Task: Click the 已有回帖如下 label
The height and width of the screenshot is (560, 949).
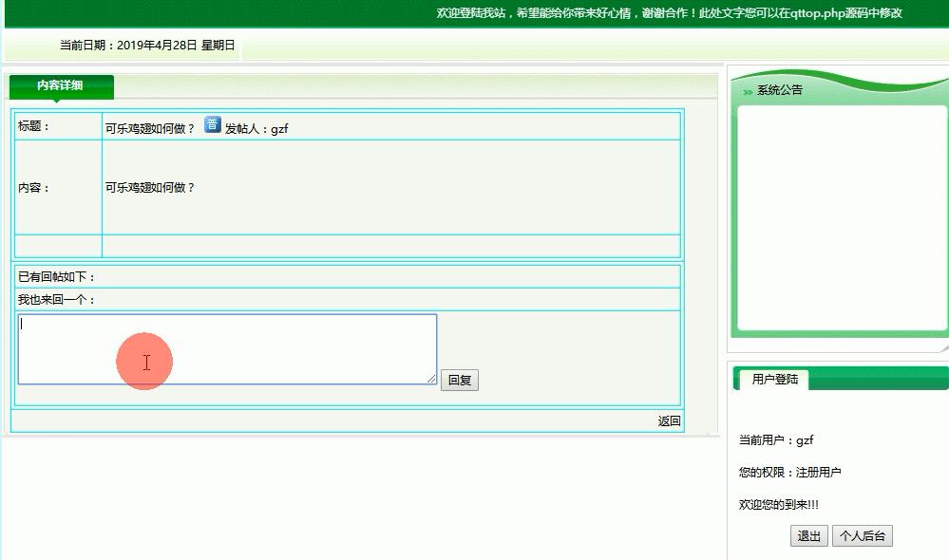Action: 57,277
